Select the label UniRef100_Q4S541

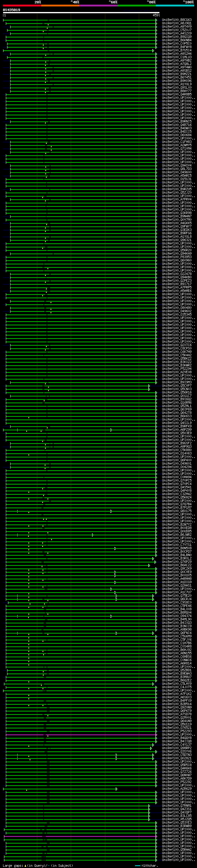(177, 487)
